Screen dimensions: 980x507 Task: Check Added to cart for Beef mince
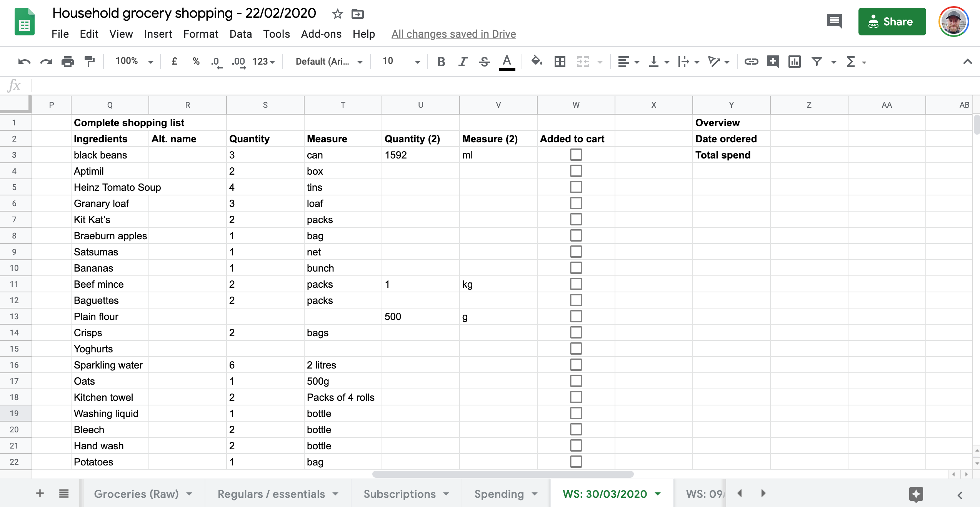pos(576,284)
